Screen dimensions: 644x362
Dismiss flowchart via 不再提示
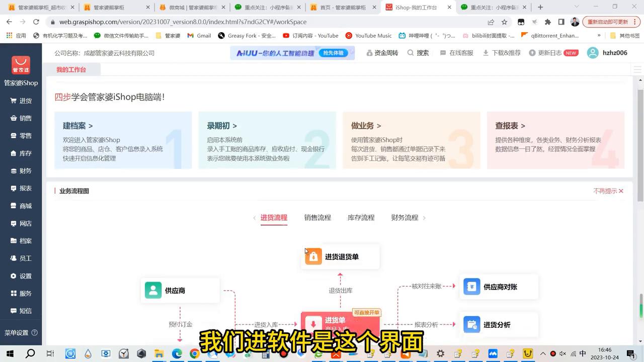(x=608, y=191)
